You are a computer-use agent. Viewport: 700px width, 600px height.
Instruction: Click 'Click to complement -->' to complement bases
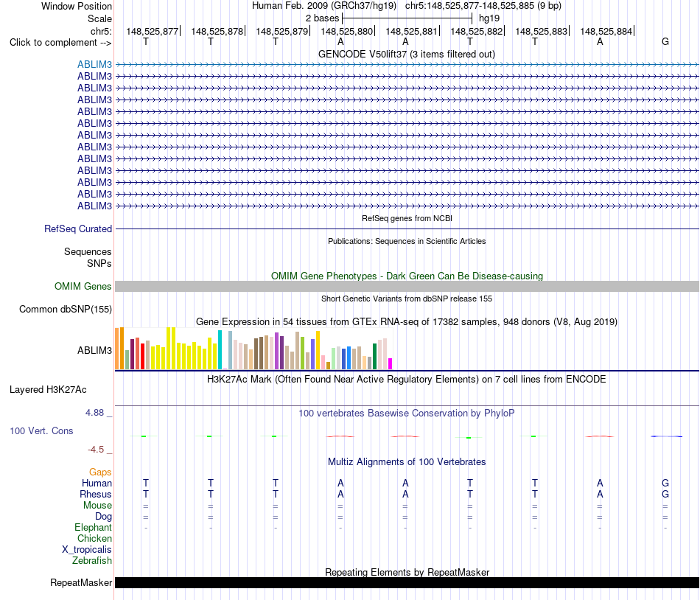pos(60,43)
